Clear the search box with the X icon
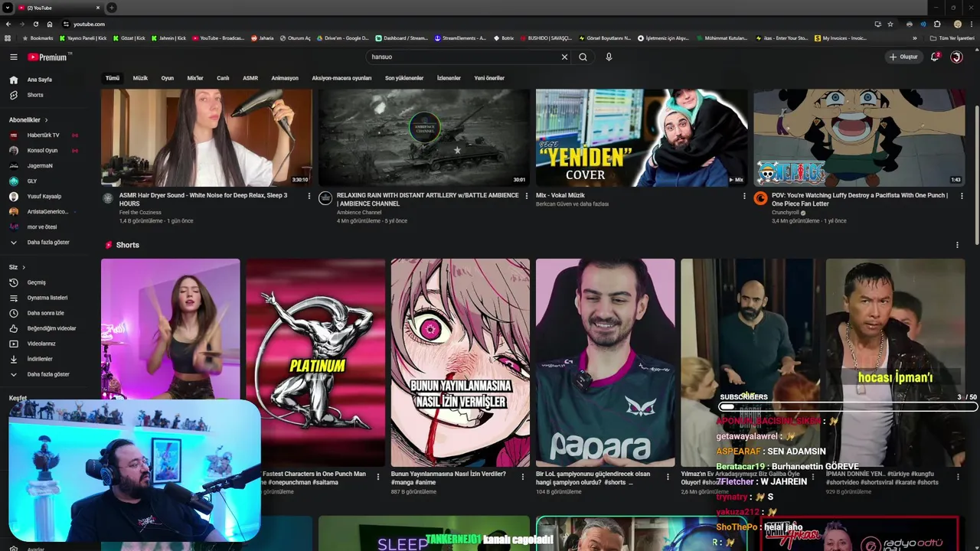Image resolution: width=980 pixels, height=551 pixels. point(564,57)
